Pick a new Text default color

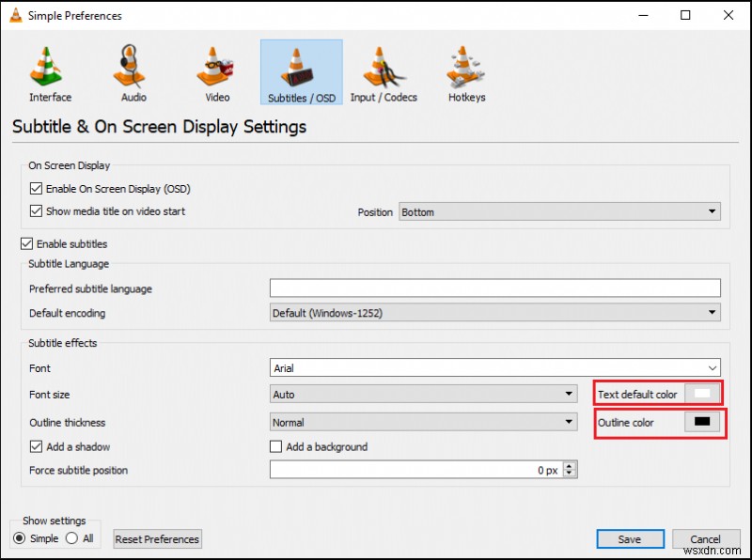[699, 393]
